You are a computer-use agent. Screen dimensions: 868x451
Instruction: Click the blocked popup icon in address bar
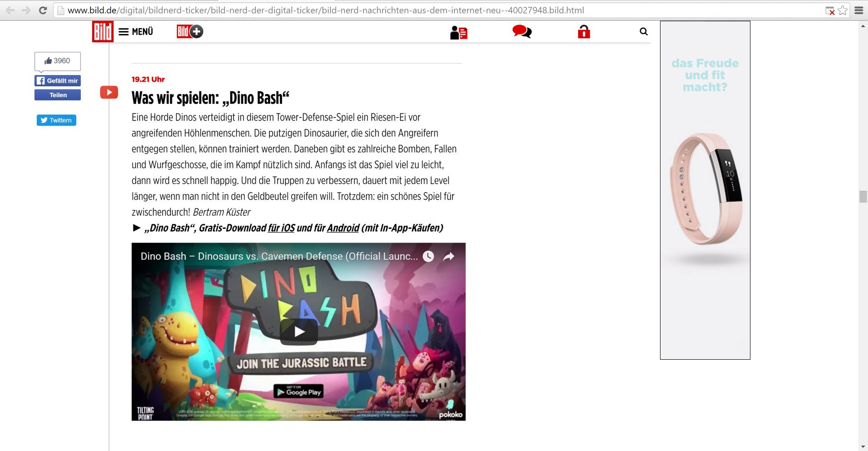click(830, 11)
